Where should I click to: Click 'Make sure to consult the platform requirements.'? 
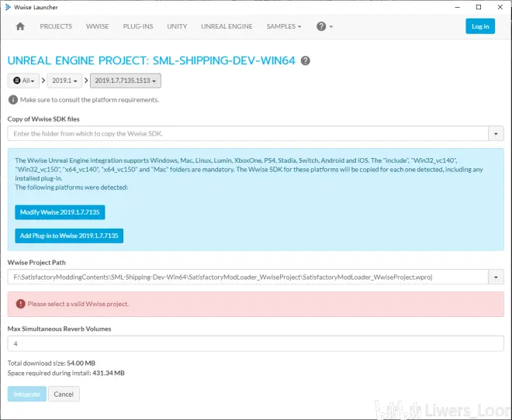click(89, 100)
